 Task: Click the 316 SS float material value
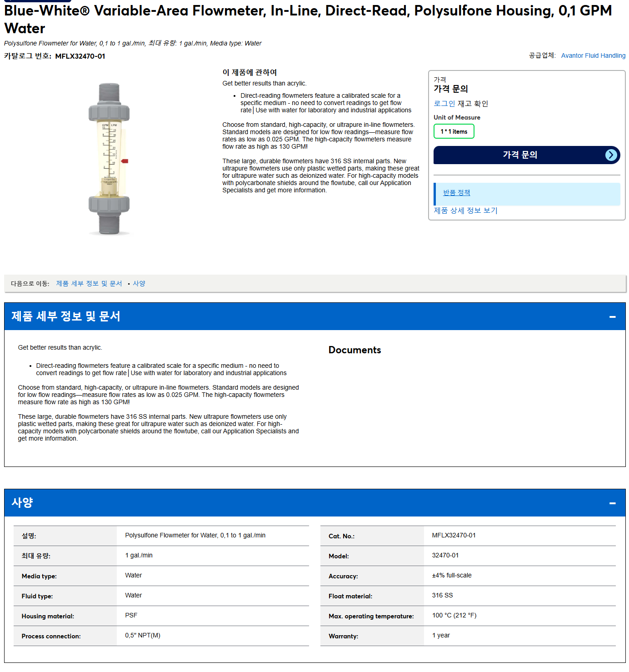[x=442, y=595]
